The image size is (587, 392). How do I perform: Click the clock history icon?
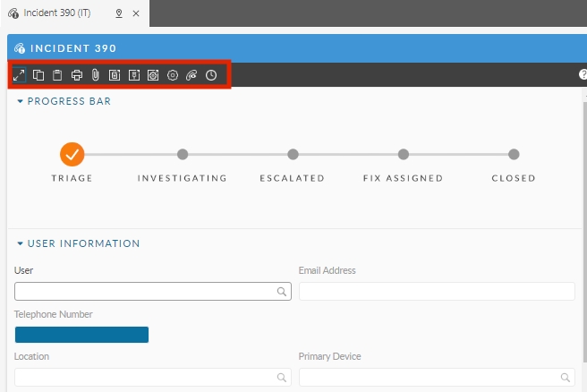[211, 75]
